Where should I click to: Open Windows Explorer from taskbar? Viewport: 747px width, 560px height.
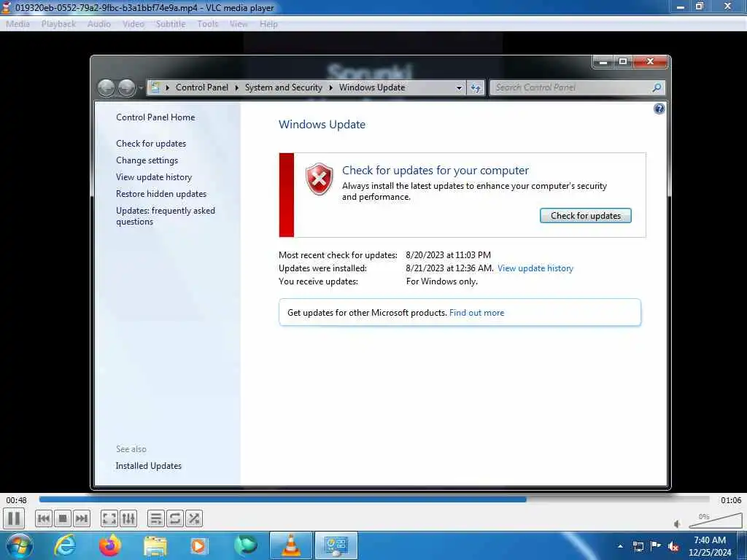coord(155,546)
